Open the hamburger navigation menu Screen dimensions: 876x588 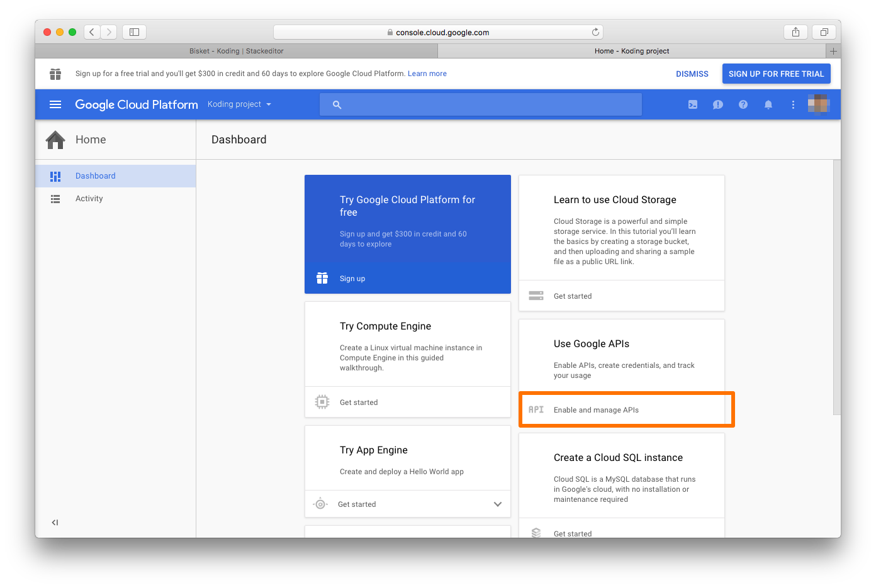coord(55,104)
